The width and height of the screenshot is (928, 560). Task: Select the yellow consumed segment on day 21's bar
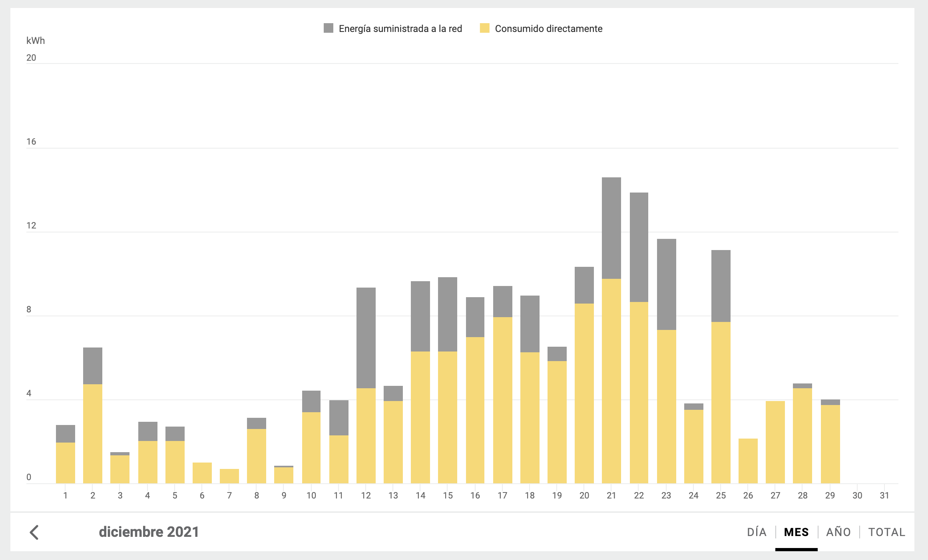[x=611, y=381]
